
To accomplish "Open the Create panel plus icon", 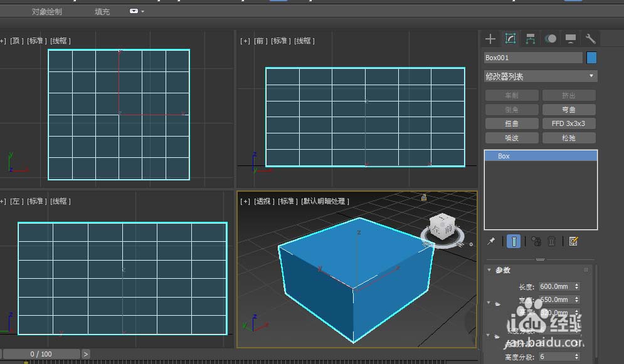I will click(490, 39).
